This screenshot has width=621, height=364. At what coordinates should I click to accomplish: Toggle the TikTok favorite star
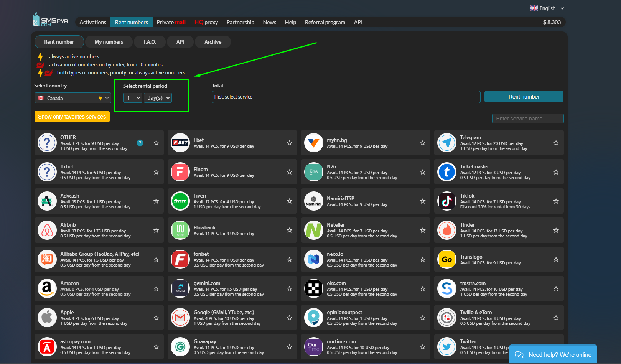click(x=556, y=201)
